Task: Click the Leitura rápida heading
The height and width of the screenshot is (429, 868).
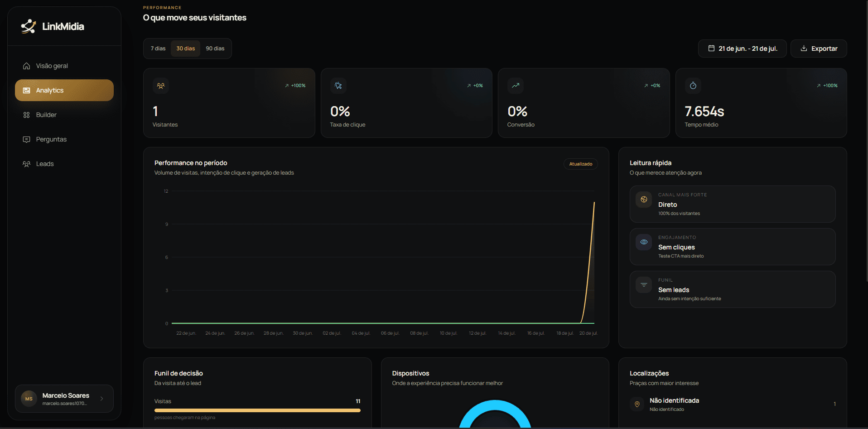Action: tap(651, 163)
